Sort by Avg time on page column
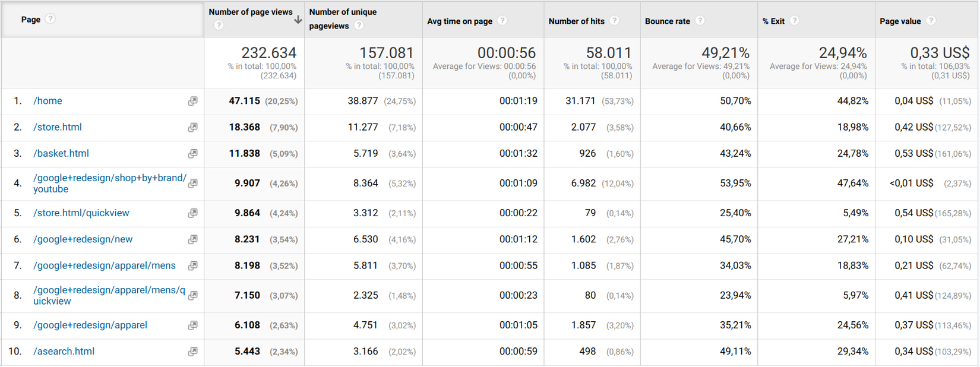The image size is (980, 367). click(459, 21)
